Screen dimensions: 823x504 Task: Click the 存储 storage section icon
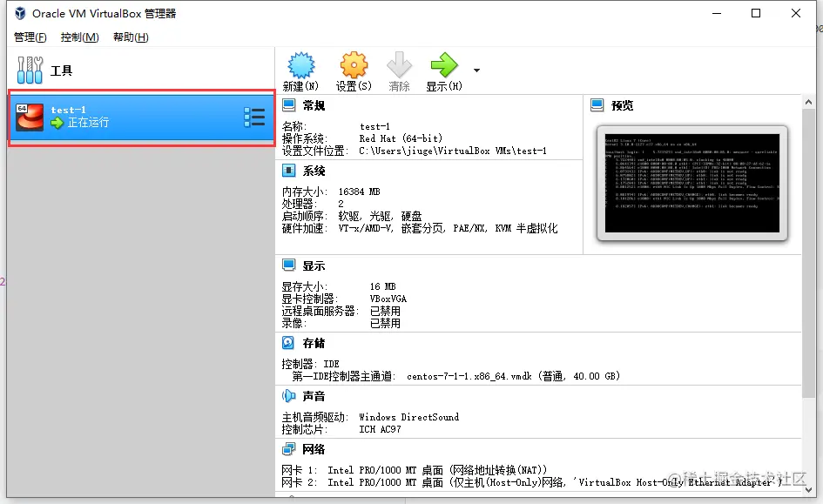(288, 343)
